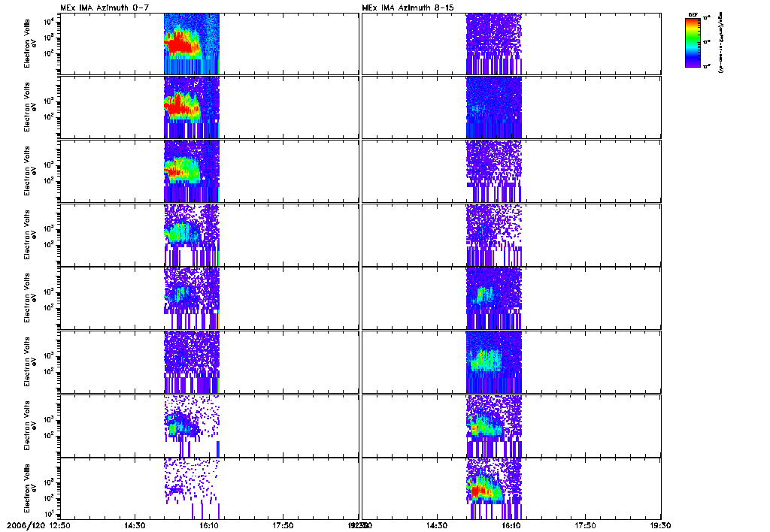The height and width of the screenshot is (532, 770).
Task: Select the second-row Azimuth 0-7 spectrogram panel
Action: (x=209, y=107)
